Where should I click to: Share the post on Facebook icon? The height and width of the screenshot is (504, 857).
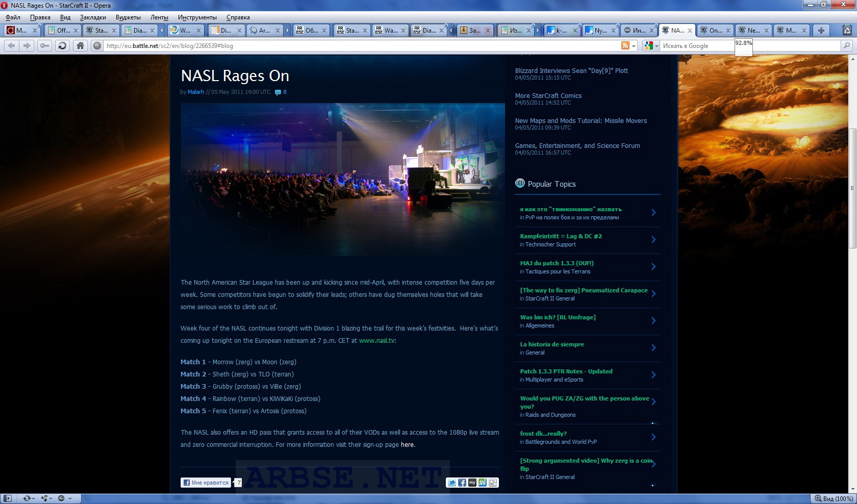(x=462, y=483)
